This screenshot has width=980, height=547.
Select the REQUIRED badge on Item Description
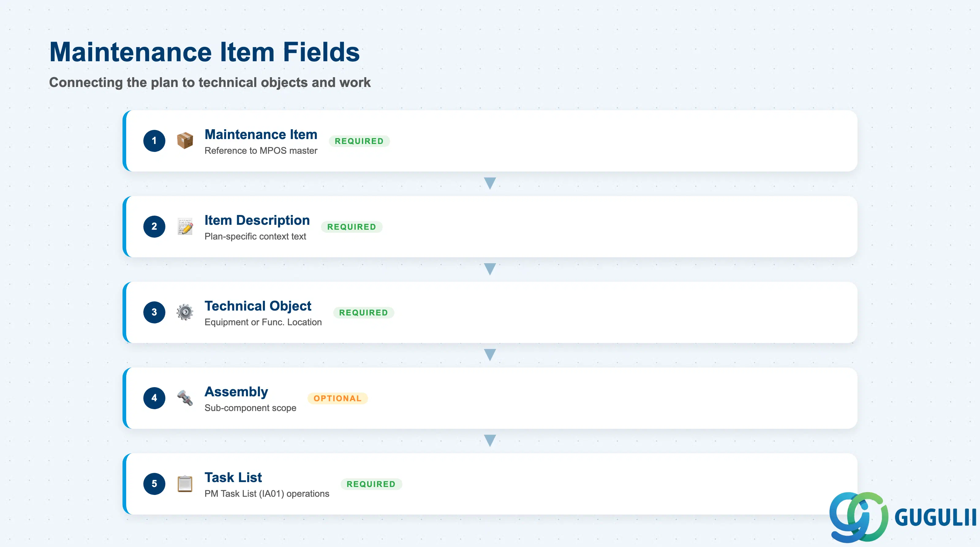[x=352, y=227]
